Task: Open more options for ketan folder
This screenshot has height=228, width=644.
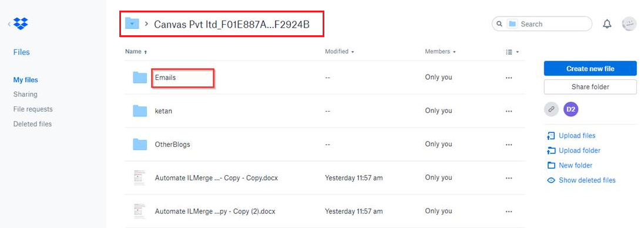Action: 509,111
